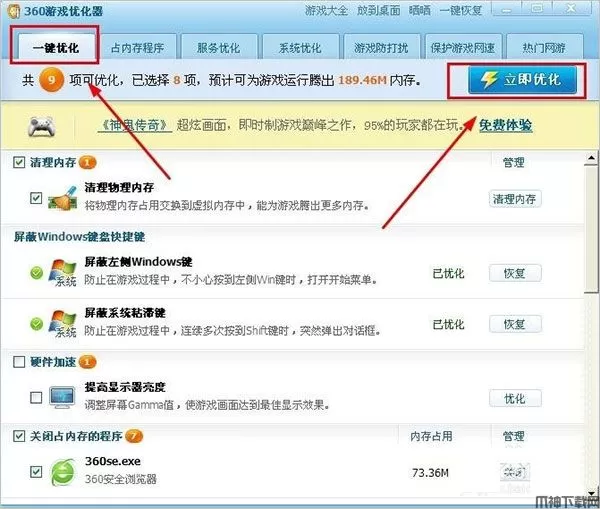Click the 立即优化 button
The image size is (600, 509).
coord(522,80)
